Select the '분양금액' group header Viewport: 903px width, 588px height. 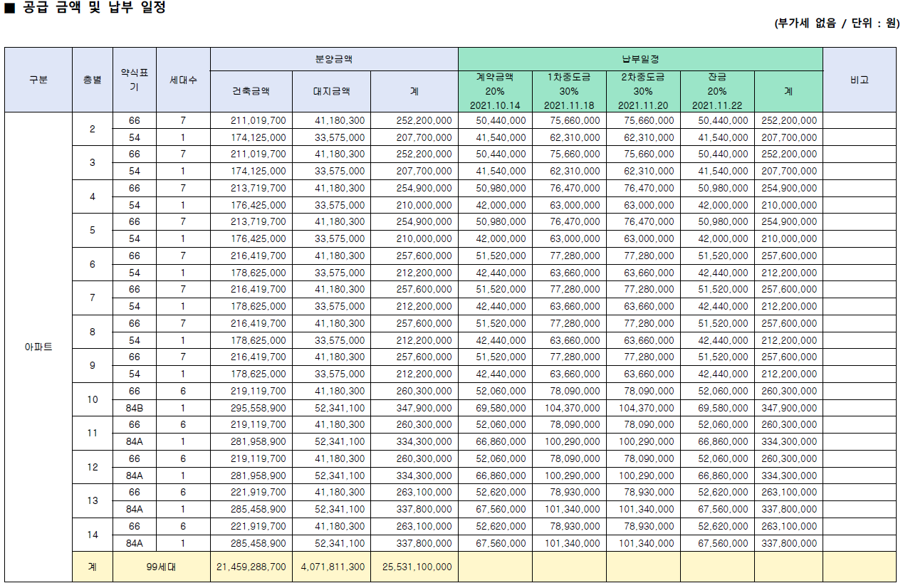(334, 59)
